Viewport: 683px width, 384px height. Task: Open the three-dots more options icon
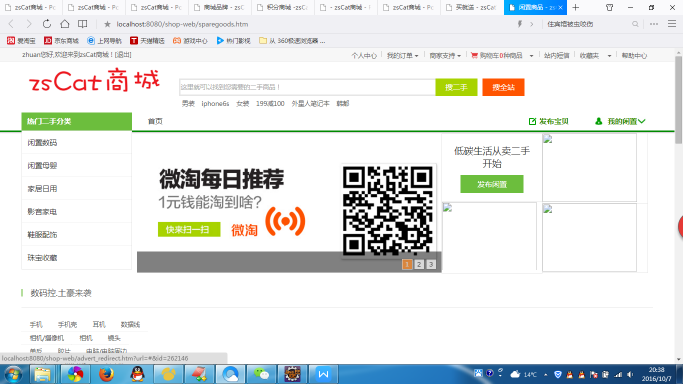coord(654,24)
